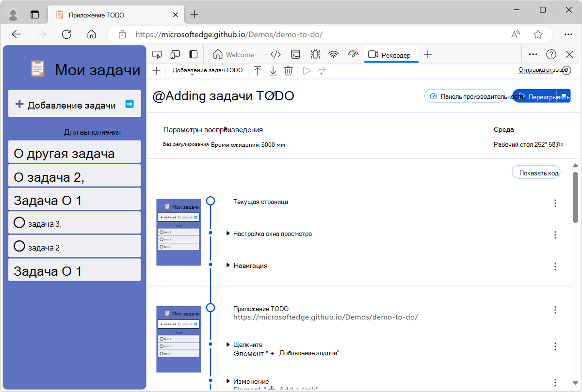Screen dimensions: 582x392
Task: Open options for Приложение TODO step
Action: click(555, 310)
